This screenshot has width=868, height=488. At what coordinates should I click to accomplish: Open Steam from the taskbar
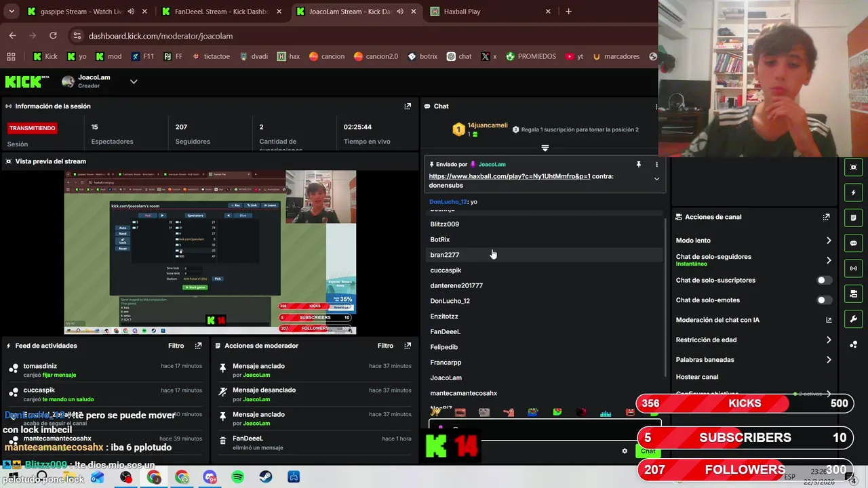click(266, 477)
